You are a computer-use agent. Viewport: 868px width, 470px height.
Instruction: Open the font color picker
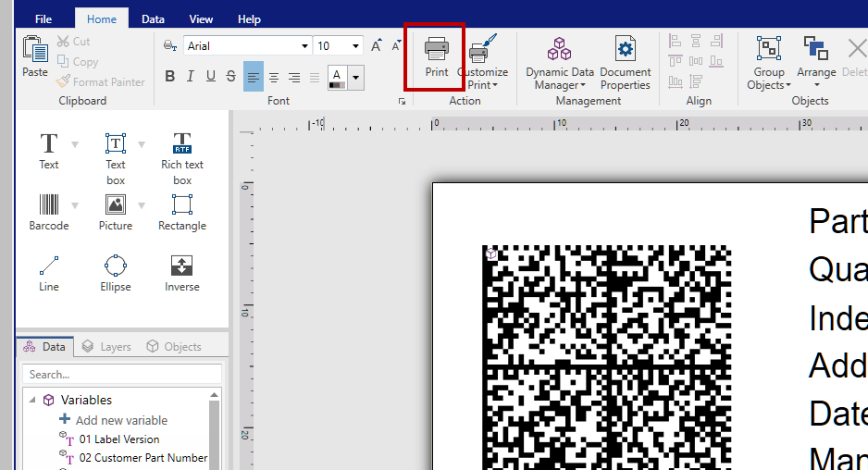[355, 77]
